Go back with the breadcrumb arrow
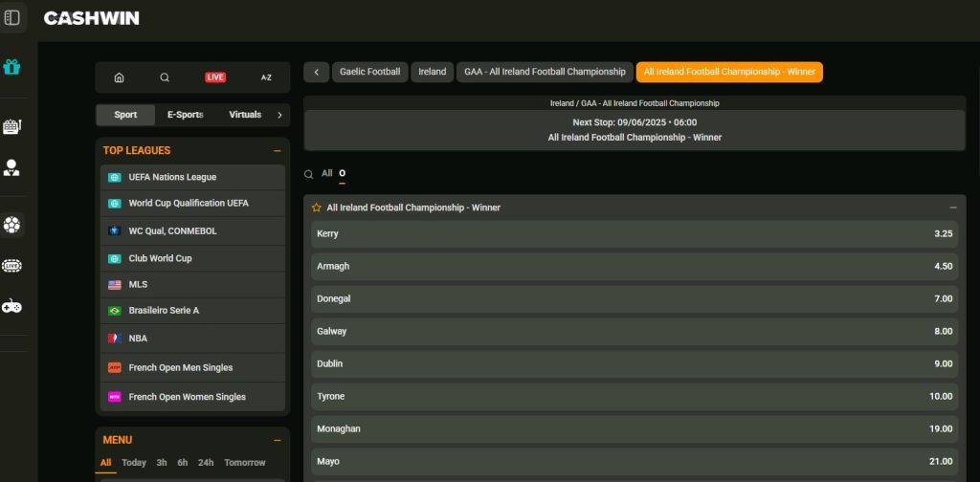 (x=316, y=72)
